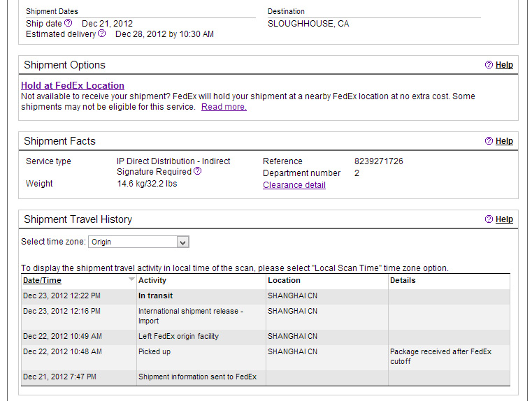Click the Ship date help question icon
The height and width of the screenshot is (401, 532).
pos(69,23)
